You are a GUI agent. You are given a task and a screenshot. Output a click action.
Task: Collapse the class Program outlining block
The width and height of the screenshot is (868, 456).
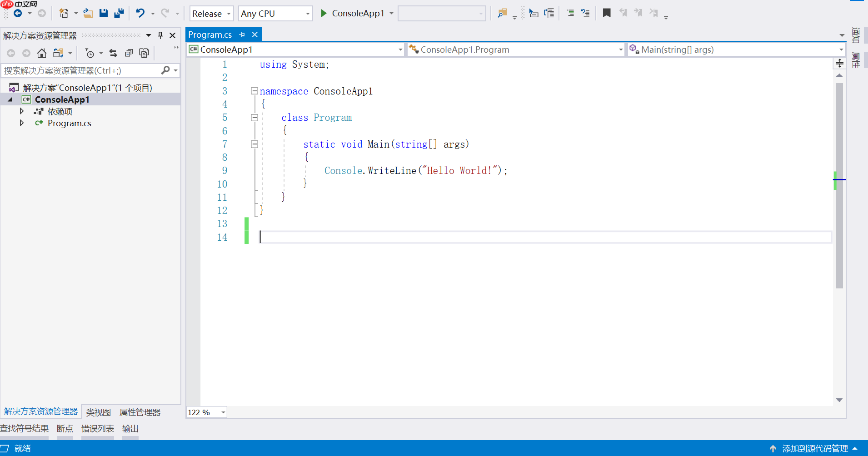click(254, 118)
